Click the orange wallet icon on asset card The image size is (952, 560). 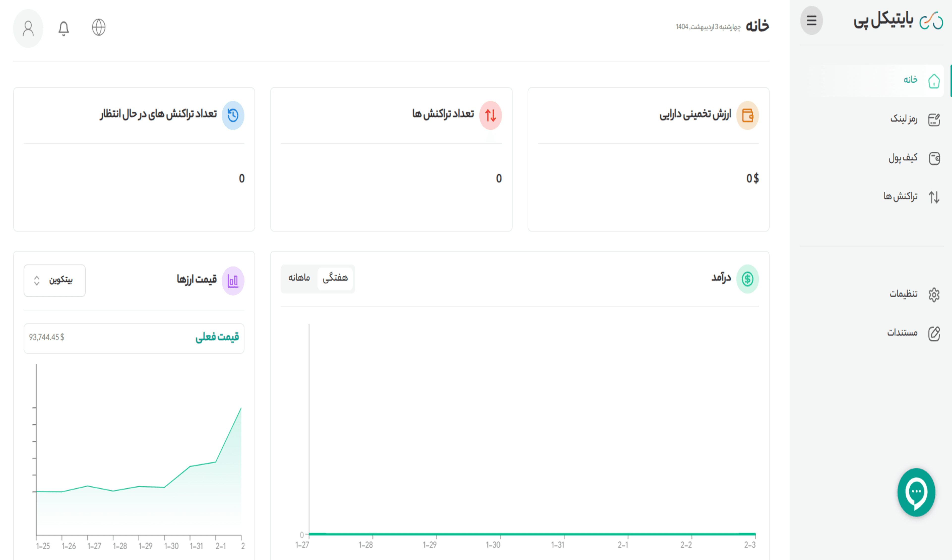(747, 115)
